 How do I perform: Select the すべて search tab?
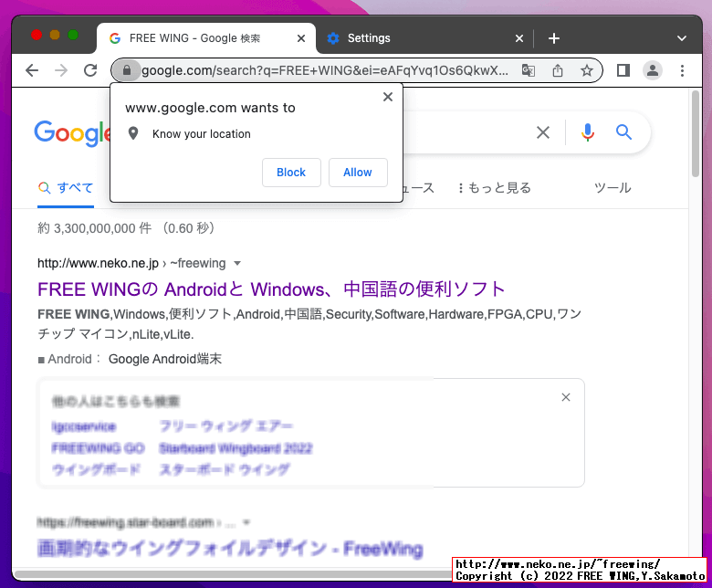pyautogui.click(x=66, y=188)
